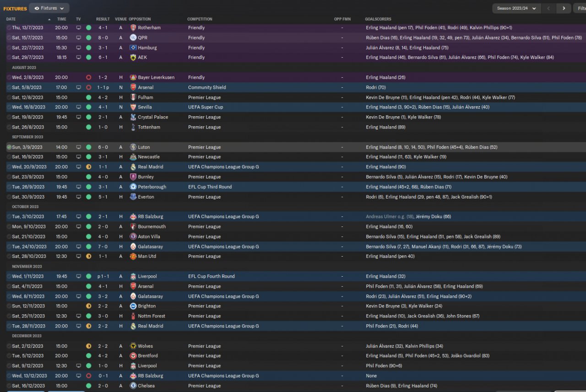This screenshot has width=586, height=392.
Task: Open the Season 2023/24 selector
Action: coord(516,8)
